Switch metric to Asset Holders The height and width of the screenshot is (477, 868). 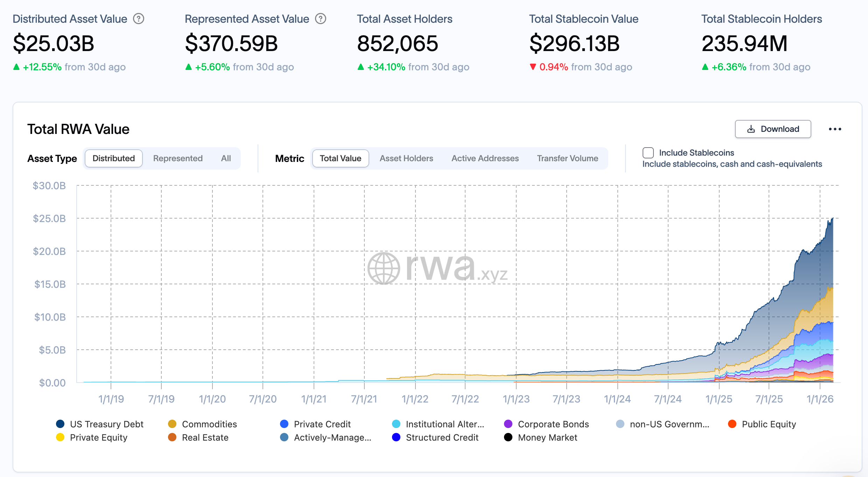pos(406,158)
